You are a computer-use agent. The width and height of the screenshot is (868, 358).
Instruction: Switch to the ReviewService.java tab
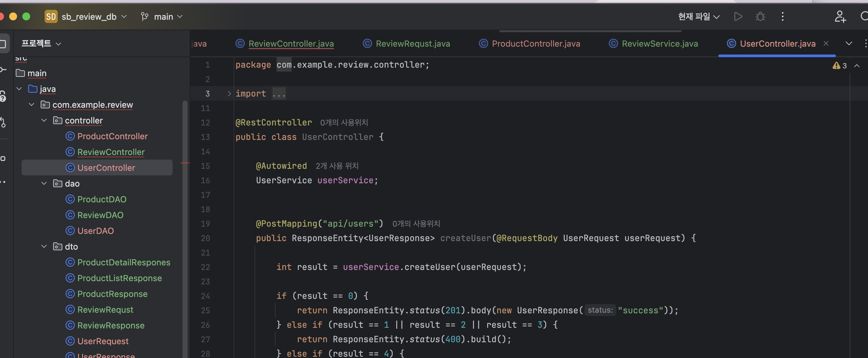(659, 44)
